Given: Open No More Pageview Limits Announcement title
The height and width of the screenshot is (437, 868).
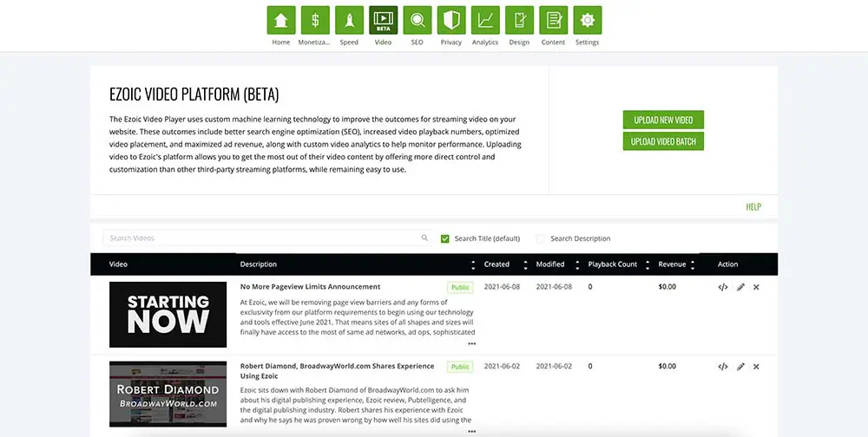Looking at the screenshot, I should tap(310, 286).
